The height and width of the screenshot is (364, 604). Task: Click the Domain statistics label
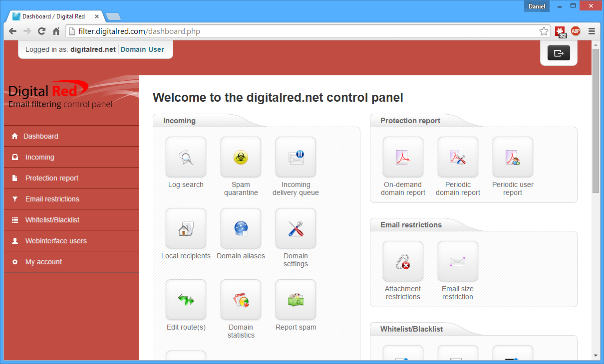click(x=241, y=331)
